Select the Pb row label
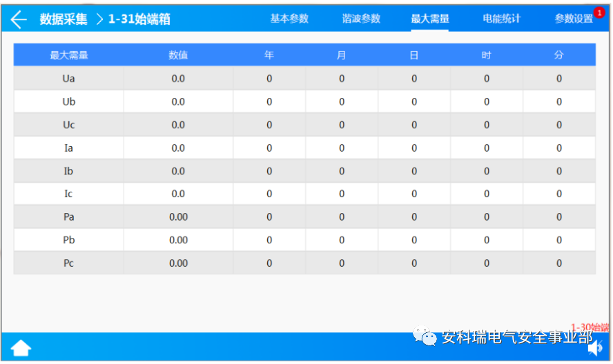This screenshot has width=613, height=364. (69, 240)
